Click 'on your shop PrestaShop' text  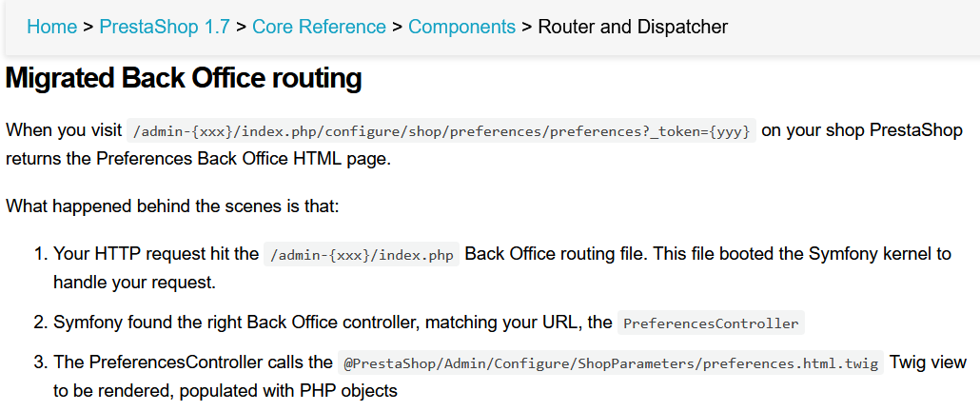tap(862, 130)
